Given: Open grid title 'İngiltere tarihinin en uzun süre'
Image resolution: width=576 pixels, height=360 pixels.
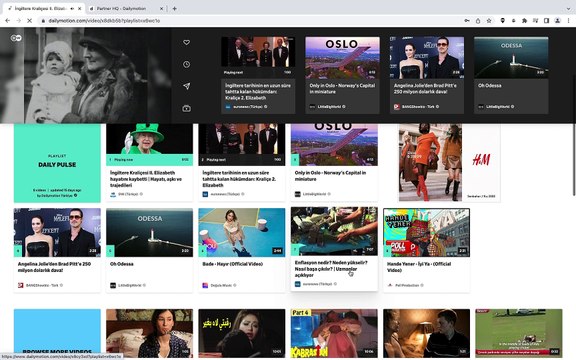Looking at the screenshot, I should pyautogui.click(x=239, y=179).
